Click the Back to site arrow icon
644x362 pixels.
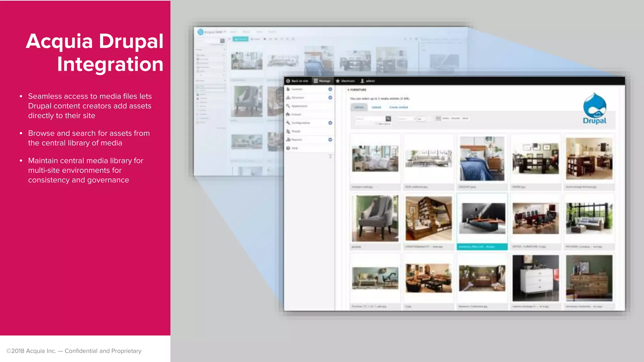click(x=288, y=81)
